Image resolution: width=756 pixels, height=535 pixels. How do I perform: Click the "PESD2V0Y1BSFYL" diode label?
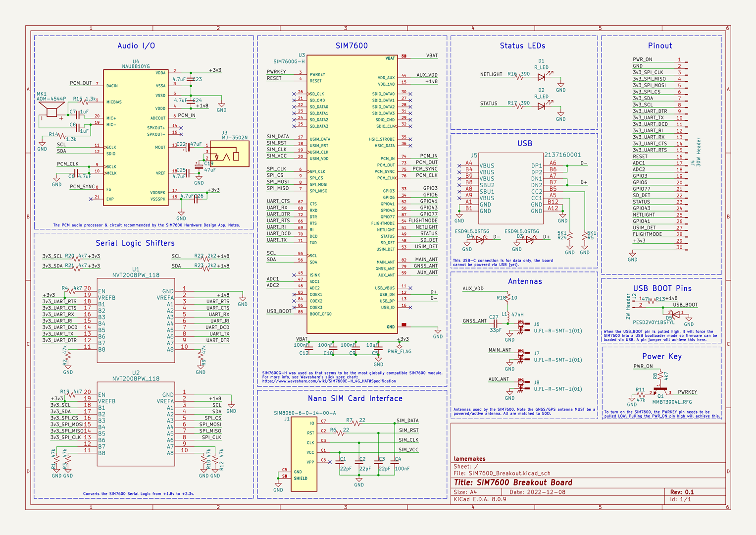[654, 322]
